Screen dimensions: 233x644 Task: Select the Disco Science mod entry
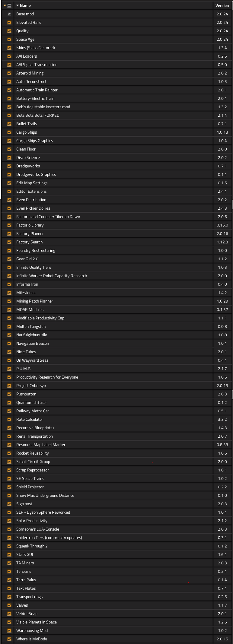(28, 157)
